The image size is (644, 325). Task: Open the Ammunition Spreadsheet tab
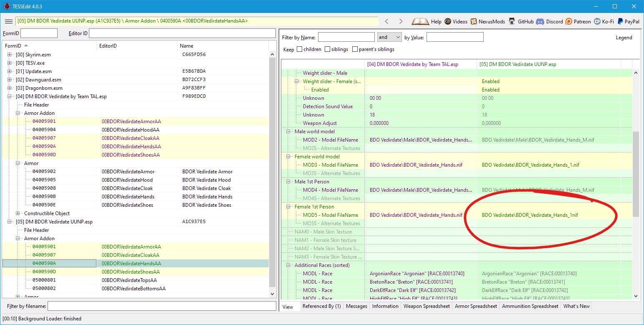pyautogui.click(x=530, y=306)
